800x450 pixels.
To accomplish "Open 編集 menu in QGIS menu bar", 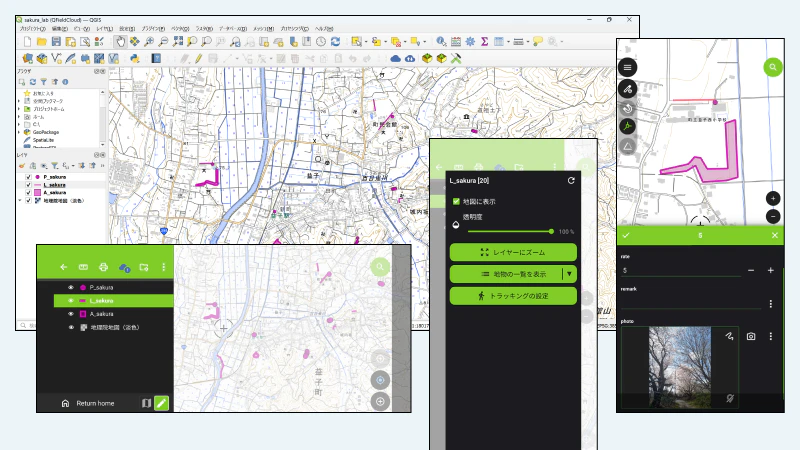I will point(60,29).
